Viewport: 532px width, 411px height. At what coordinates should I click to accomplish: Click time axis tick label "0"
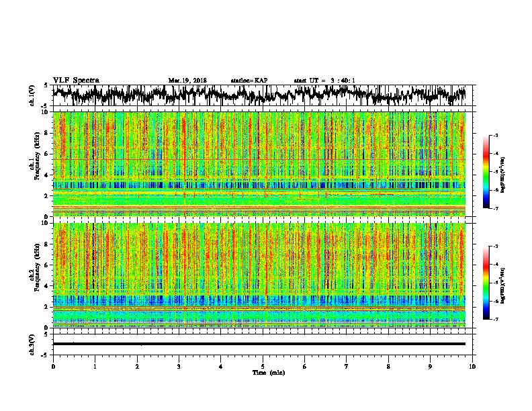(x=53, y=367)
